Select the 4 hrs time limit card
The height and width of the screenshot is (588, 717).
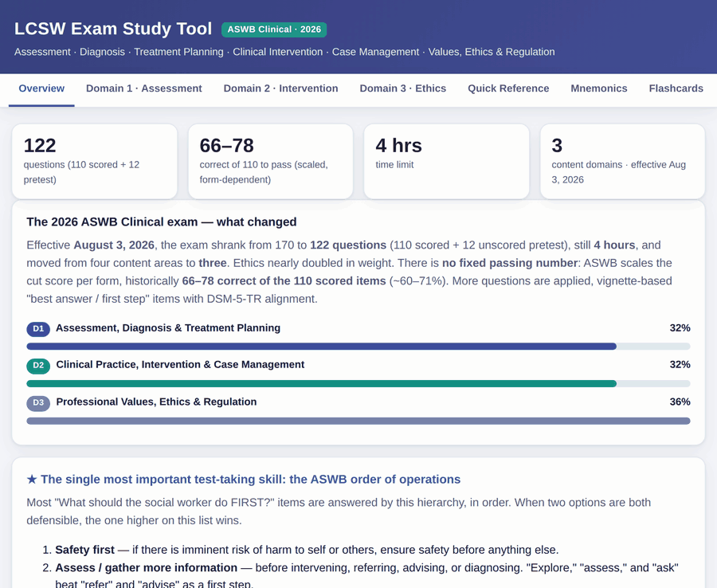pos(447,162)
